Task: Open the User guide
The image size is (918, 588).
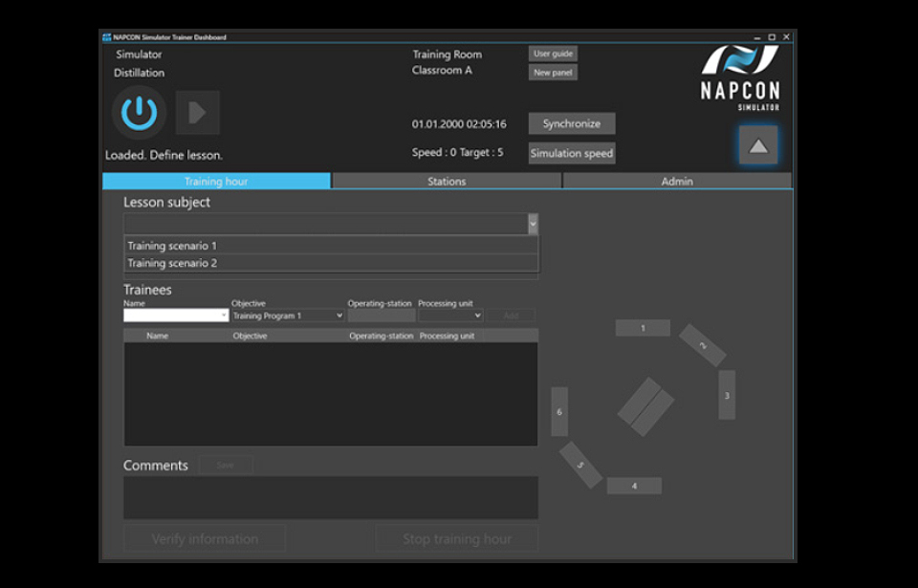Action: point(553,54)
